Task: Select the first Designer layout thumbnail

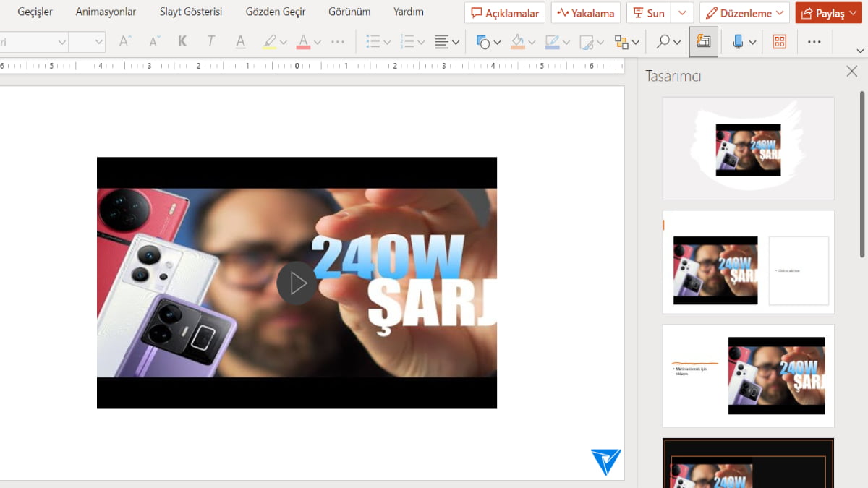Action: (748, 147)
